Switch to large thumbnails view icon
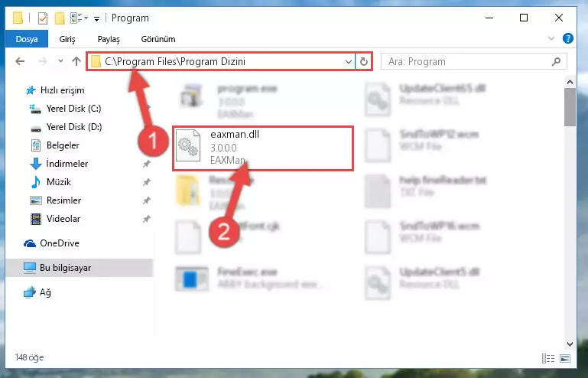Viewport: 588px width, 378px height. [565, 358]
